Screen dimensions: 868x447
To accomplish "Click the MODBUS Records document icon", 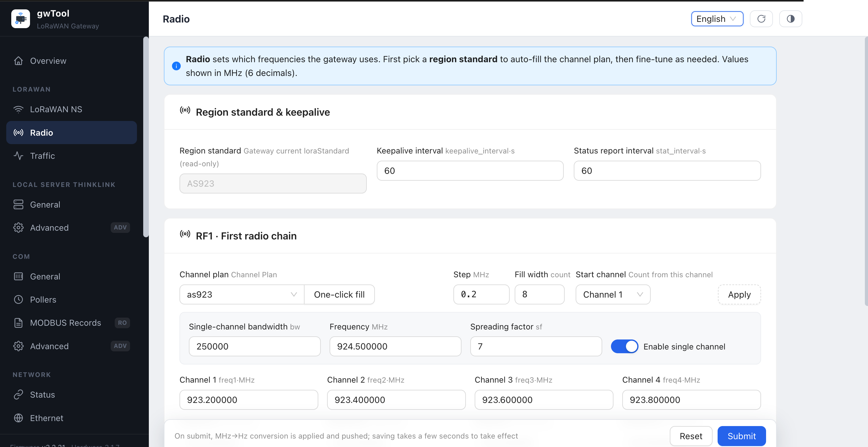I will pos(18,323).
